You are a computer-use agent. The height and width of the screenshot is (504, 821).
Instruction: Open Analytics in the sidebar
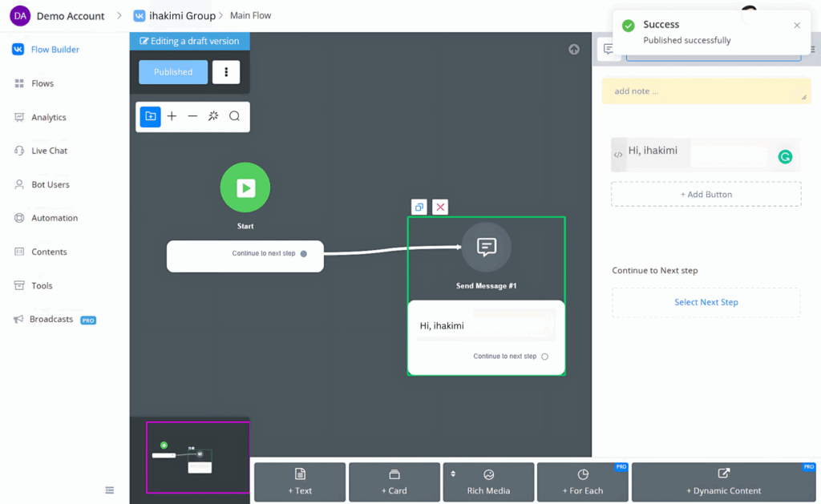point(49,117)
